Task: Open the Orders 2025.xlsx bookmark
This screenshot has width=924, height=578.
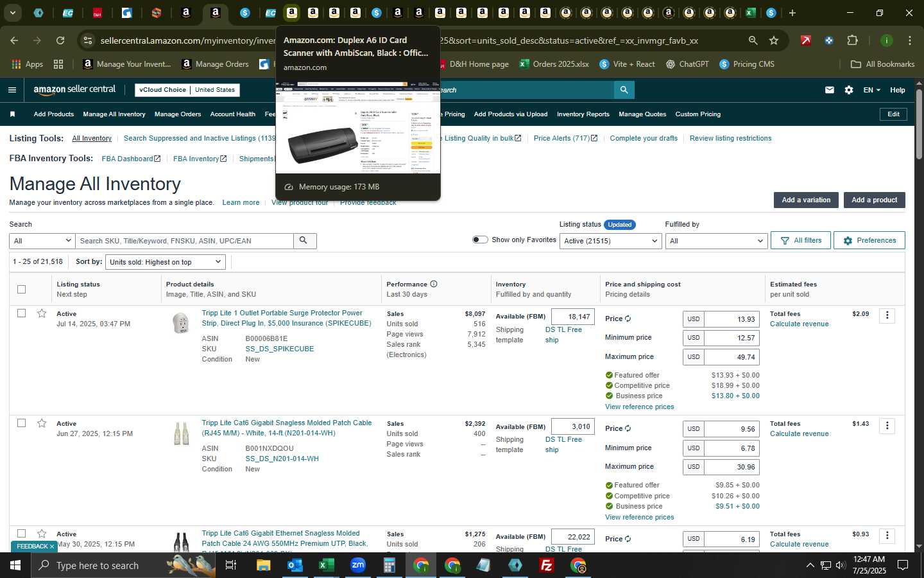Action: [x=554, y=64]
